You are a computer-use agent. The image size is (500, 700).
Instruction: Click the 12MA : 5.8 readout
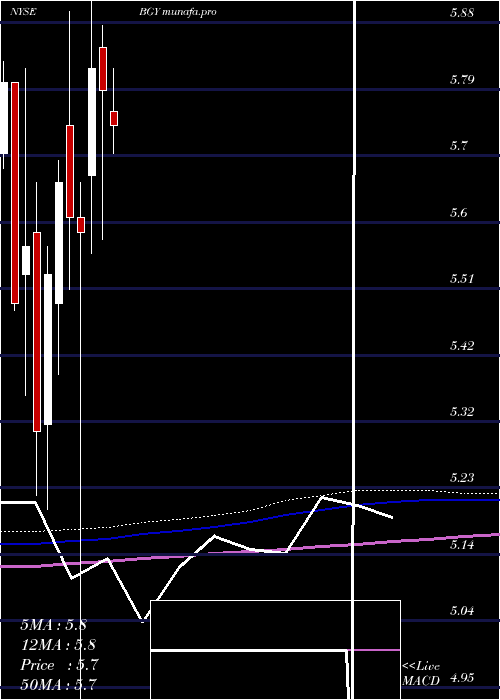pyautogui.click(x=58, y=645)
